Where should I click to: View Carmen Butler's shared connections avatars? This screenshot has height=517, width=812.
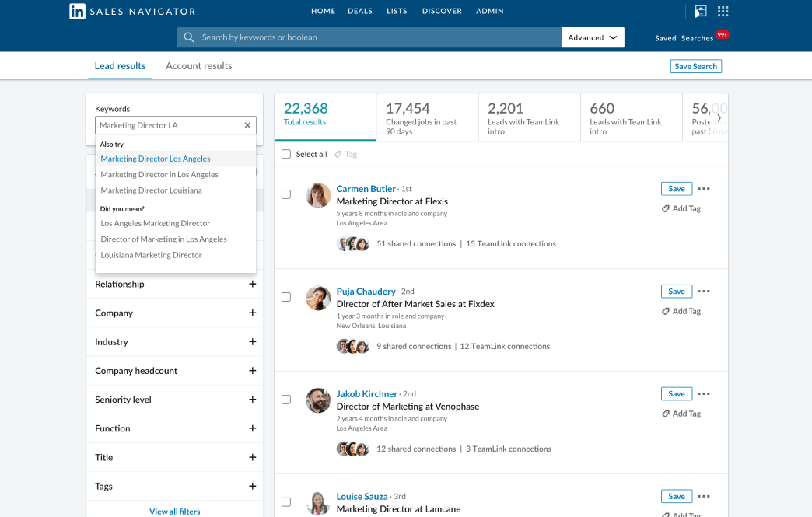click(x=352, y=244)
